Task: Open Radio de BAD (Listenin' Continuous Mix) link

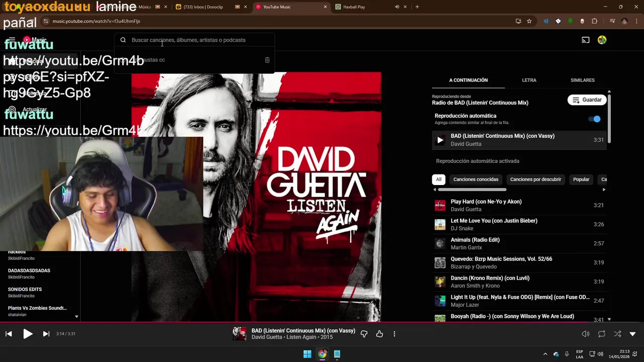Action: [480, 103]
